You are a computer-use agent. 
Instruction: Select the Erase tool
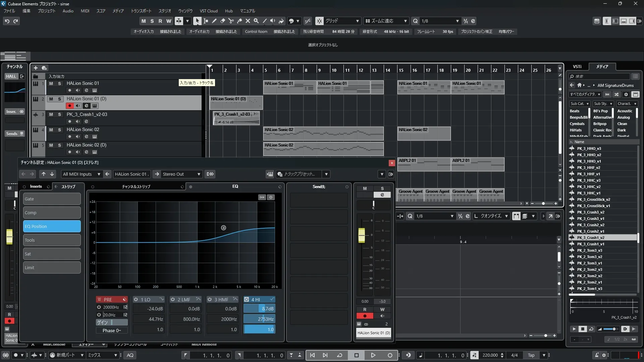tap(222, 21)
